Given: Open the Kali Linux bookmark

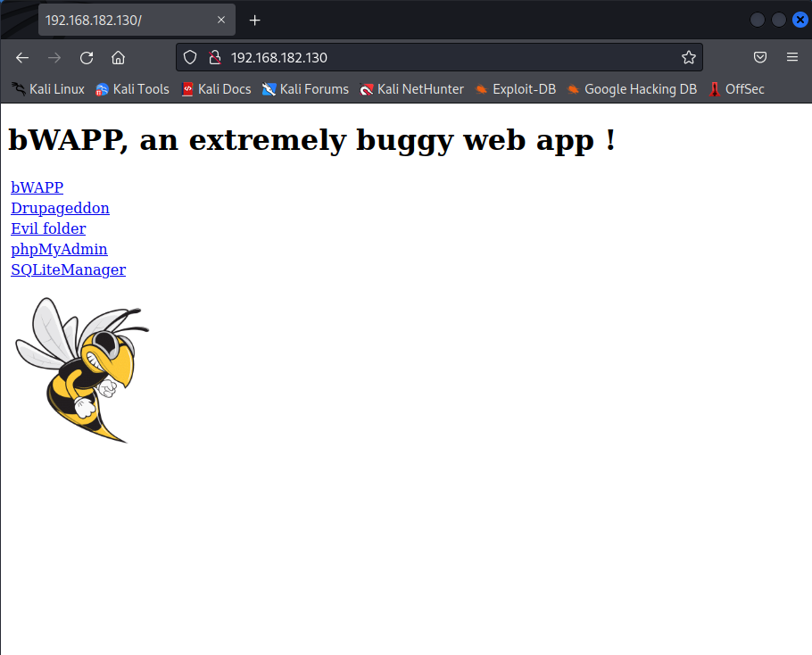Looking at the screenshot, I should click(x=48, y=89).
